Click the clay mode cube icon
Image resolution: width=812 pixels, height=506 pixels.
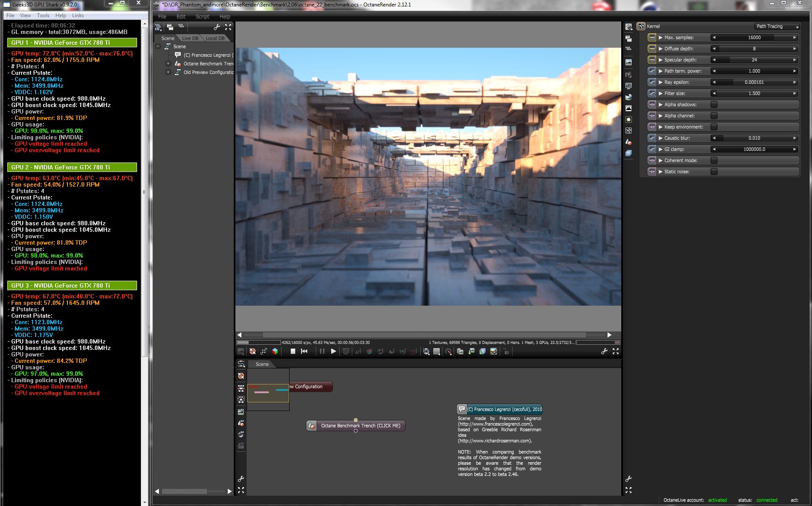[x=275, y=351]
